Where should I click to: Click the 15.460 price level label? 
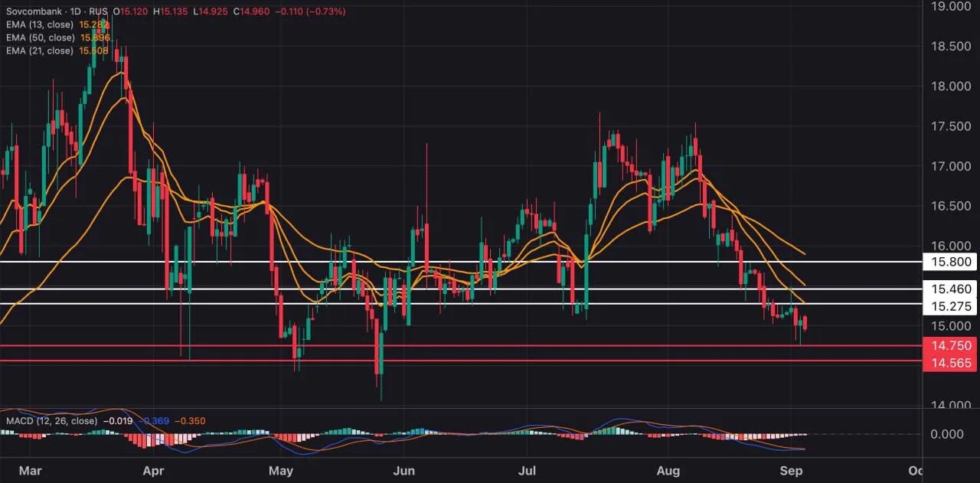[951, 289]
